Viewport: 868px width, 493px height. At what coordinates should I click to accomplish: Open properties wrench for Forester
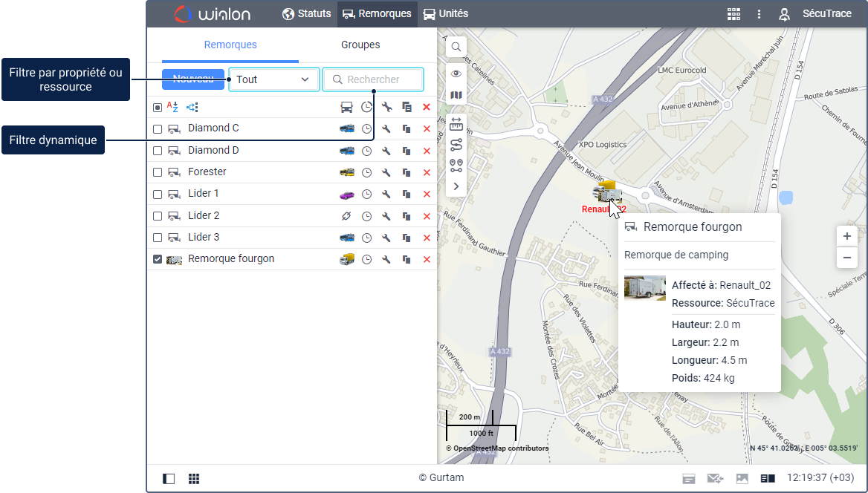tap(386, 172)
